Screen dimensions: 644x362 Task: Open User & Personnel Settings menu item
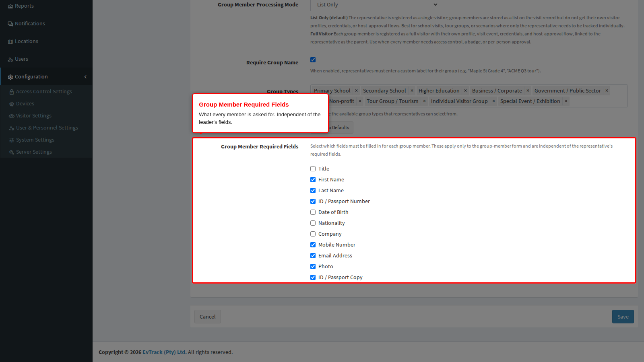pos(47,128)
